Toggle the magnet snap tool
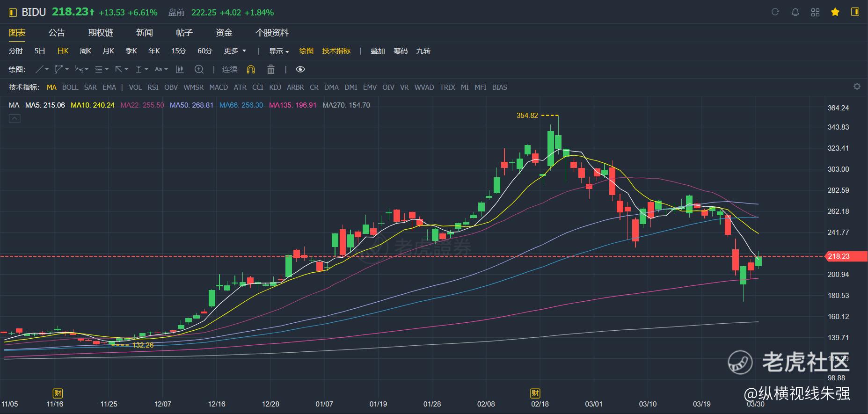The height and width of the screenshot is (414, 868). [251, 69]
